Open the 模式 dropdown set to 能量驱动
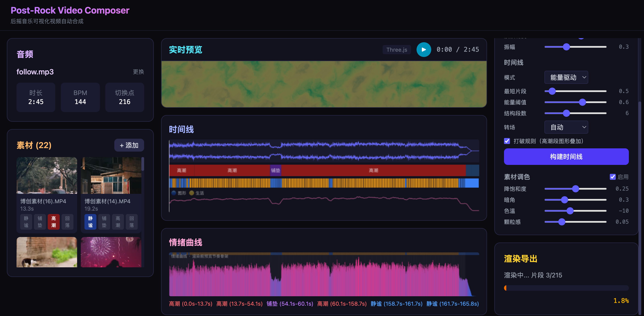 pos(566,77)
